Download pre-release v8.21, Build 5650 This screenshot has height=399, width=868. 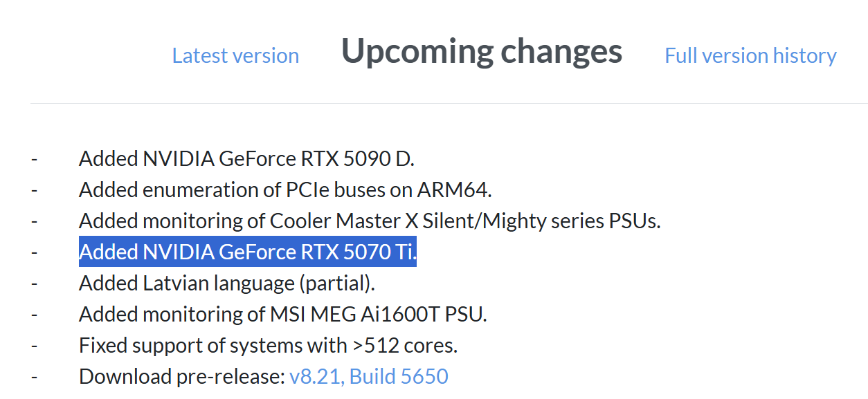tap(369, 376)
